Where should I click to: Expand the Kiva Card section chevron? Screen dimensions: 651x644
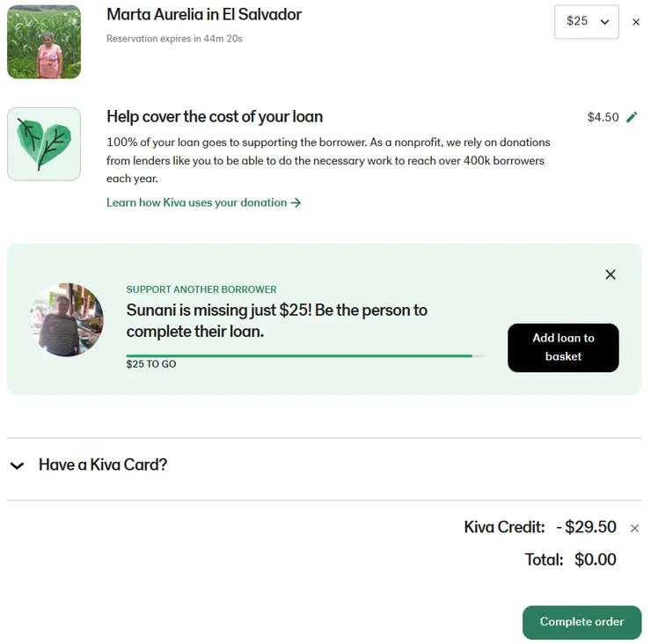click(17, 465)
